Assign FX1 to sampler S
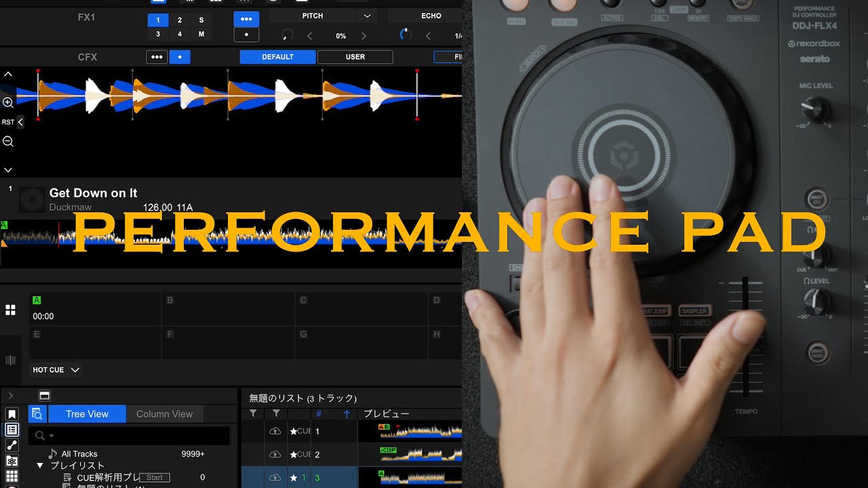868x488 pixels. pos(201,20)
